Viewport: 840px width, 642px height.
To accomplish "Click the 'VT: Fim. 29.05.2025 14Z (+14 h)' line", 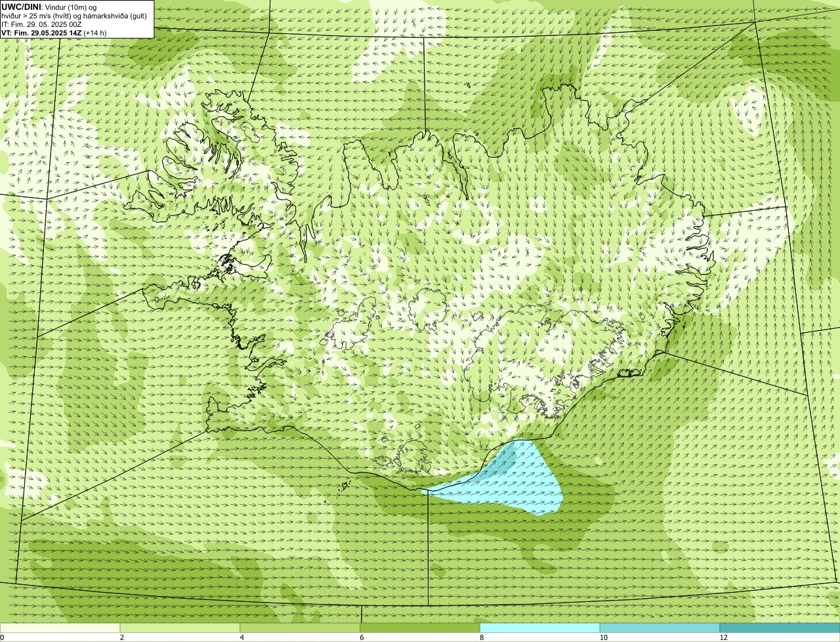I will tap(54, 33).
